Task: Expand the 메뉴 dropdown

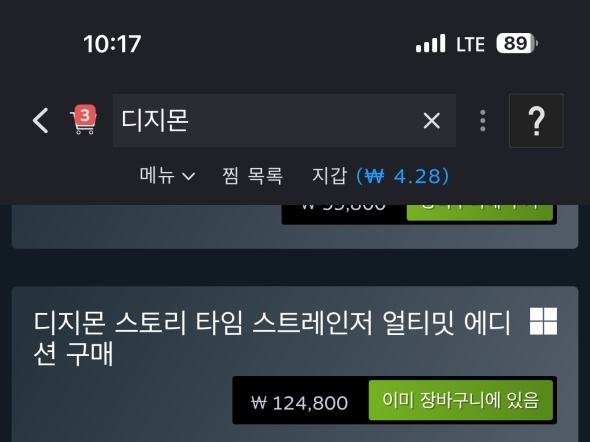Action: click(x=167, y=176)
